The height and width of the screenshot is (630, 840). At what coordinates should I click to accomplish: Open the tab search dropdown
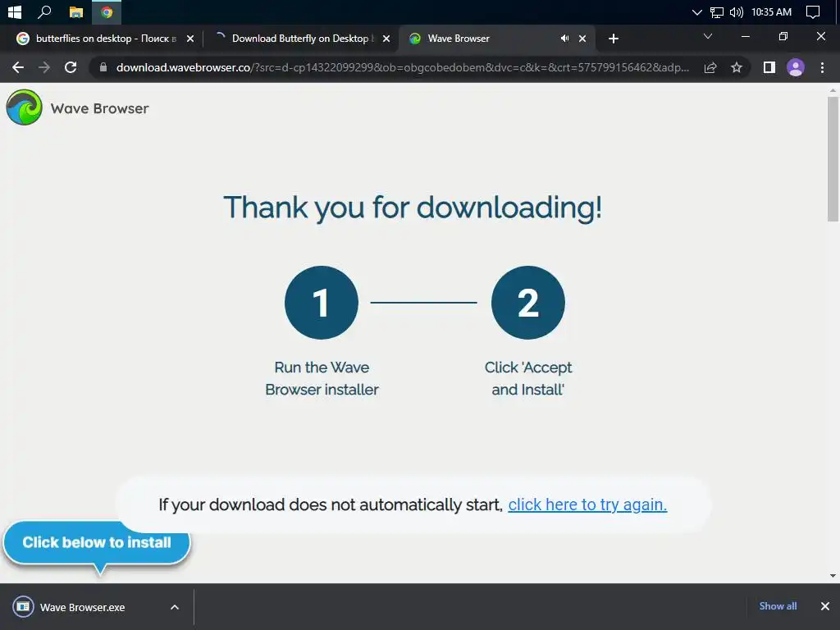708,36
